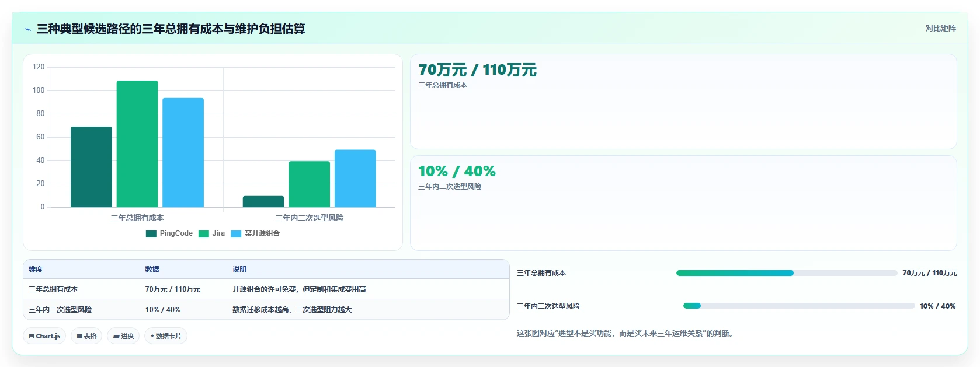
Task: Click Jira green legend color swatch
Action: click(204, 234)
